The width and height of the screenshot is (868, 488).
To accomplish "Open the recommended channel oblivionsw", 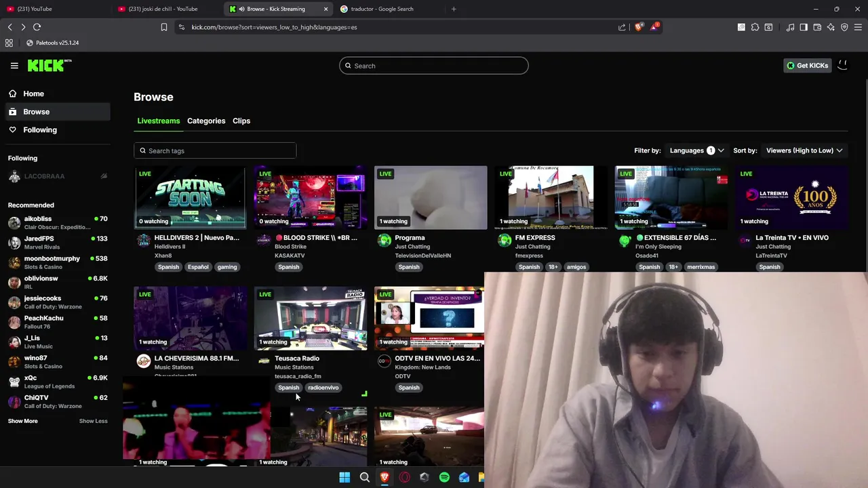I will [x=57, y=282].
